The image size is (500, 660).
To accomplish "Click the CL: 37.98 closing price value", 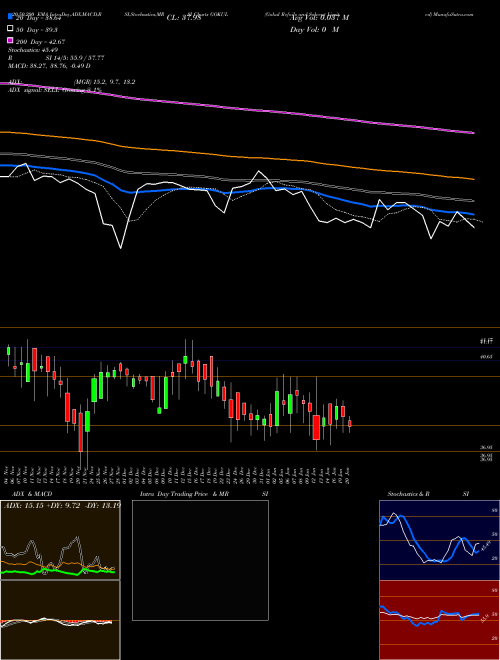I will (x=184, y=18).
